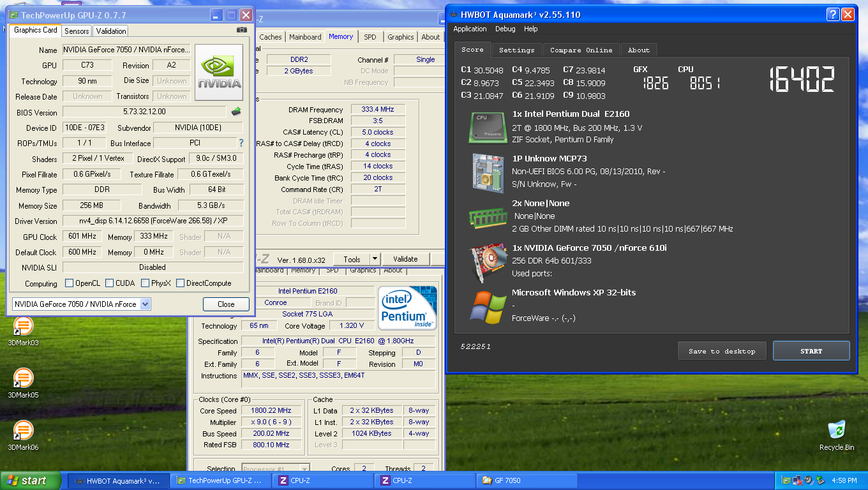Click the taskbar clock showing 4:58 PM

click(844, 480)
